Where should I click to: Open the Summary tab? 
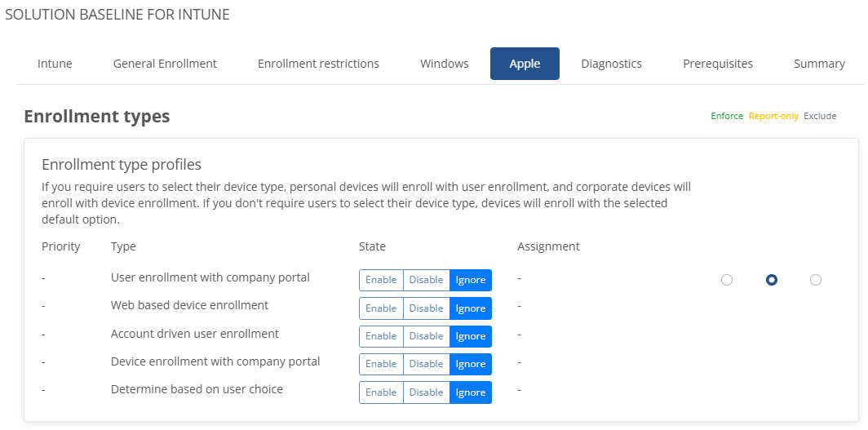coord(819,64)
